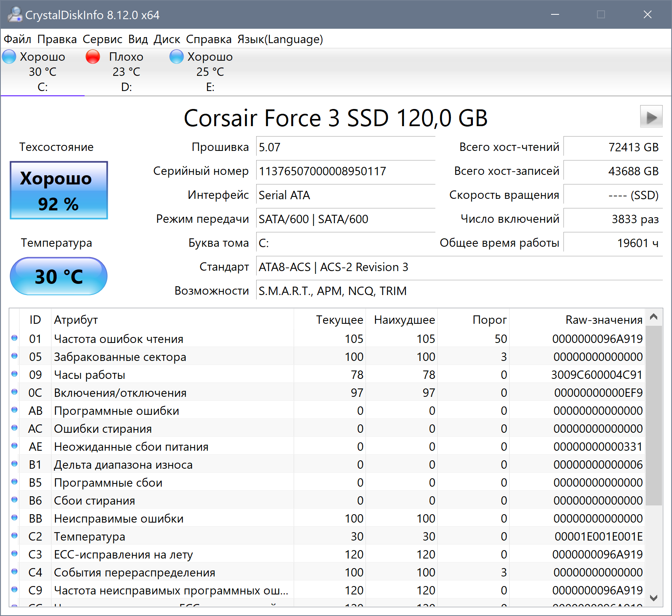The image size is (672, 616).
Task: Click the next disk arrow button
Action: (651, 117)
